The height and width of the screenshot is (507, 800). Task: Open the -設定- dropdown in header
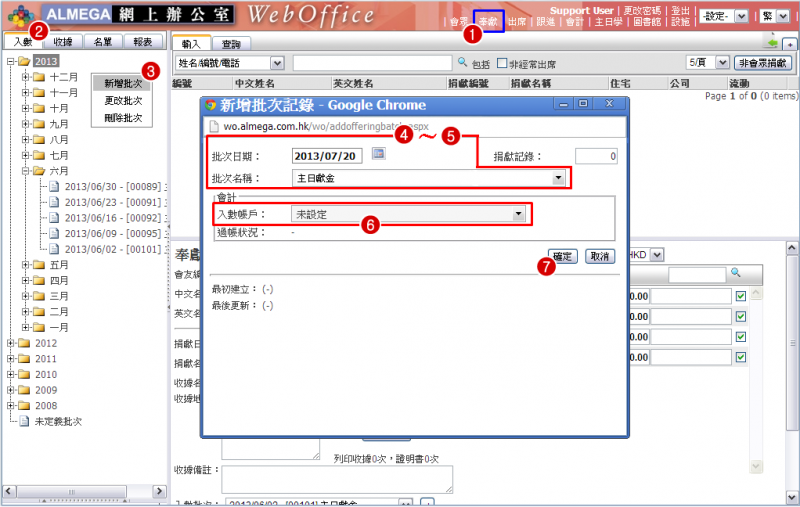tap(741, 16)
